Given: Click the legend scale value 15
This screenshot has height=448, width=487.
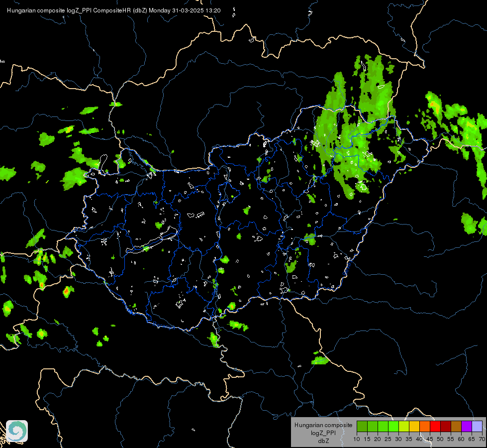Looking at the screenshot, I should point(367,440).
